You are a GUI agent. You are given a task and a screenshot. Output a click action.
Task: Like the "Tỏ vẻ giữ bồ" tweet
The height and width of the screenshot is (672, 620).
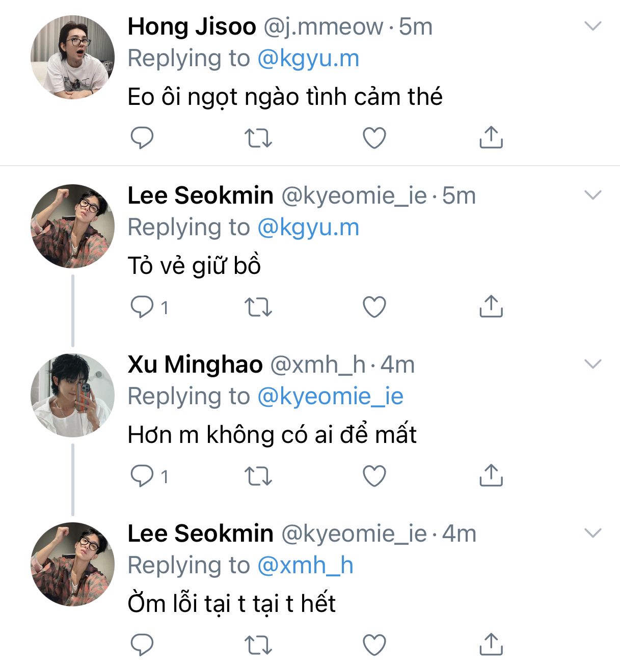pyautogui.click(x=374, y=306)
